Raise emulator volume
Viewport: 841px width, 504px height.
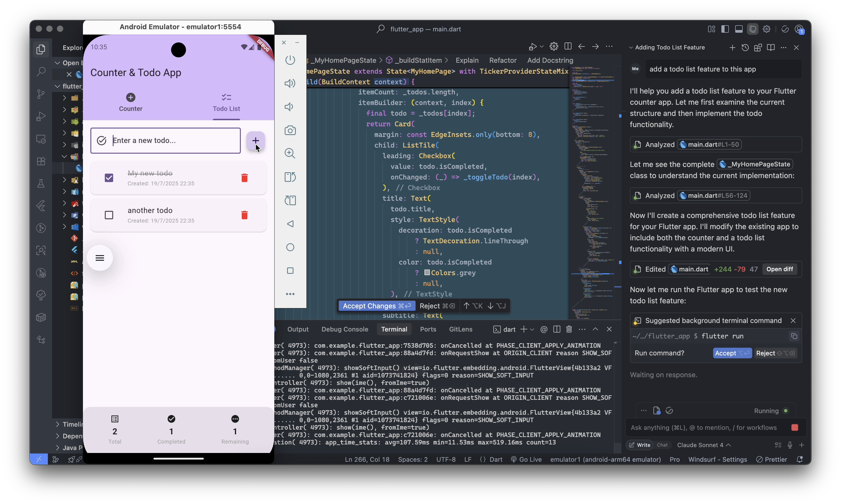click(290, 83)
